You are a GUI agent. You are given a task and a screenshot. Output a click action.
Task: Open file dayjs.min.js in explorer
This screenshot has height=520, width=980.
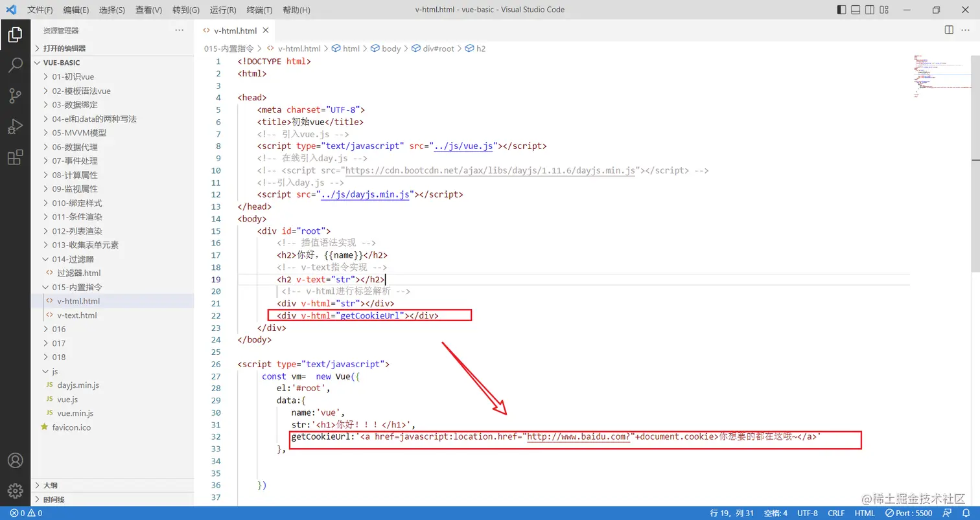113,385
